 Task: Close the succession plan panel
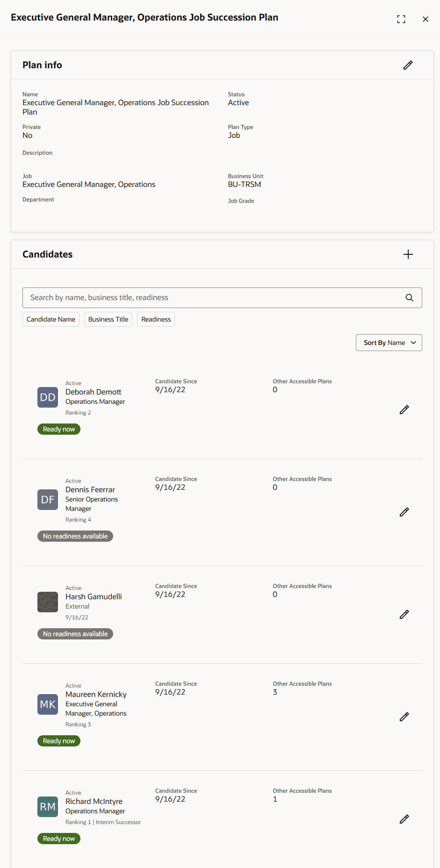click(x=425, y=19)
